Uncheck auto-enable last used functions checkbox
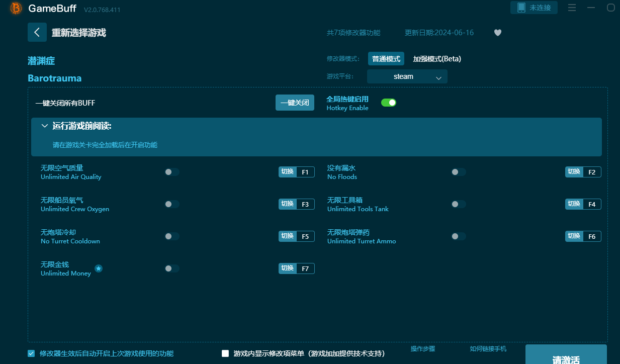This screenshot has width=620, height=364. tap(31, 353)
